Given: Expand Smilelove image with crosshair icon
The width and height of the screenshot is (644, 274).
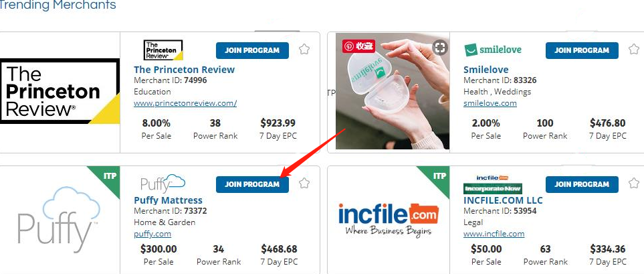Looking at the screenshot, I should click(440, 48).
